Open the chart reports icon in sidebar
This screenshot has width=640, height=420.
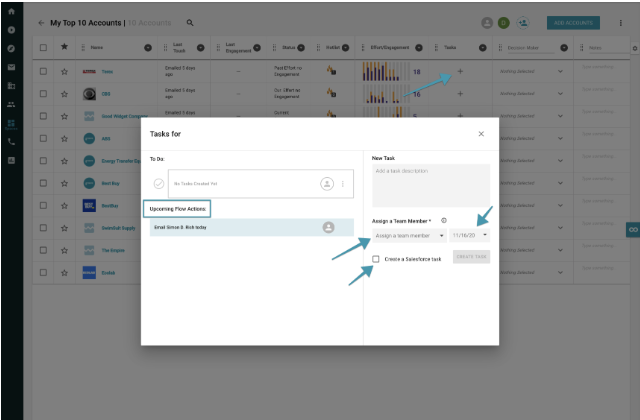11,160
